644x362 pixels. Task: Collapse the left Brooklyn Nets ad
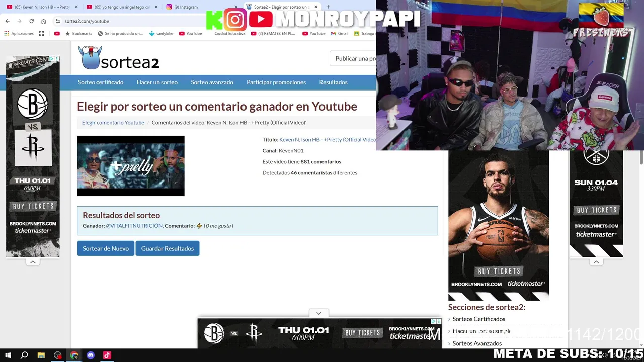pyautogui.click(x=33, y=262)
